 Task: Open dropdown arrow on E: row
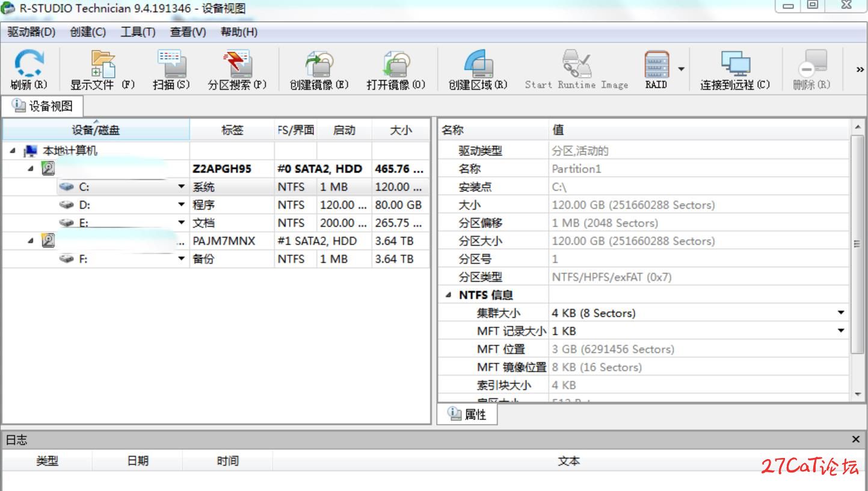[x=182, y=223]
